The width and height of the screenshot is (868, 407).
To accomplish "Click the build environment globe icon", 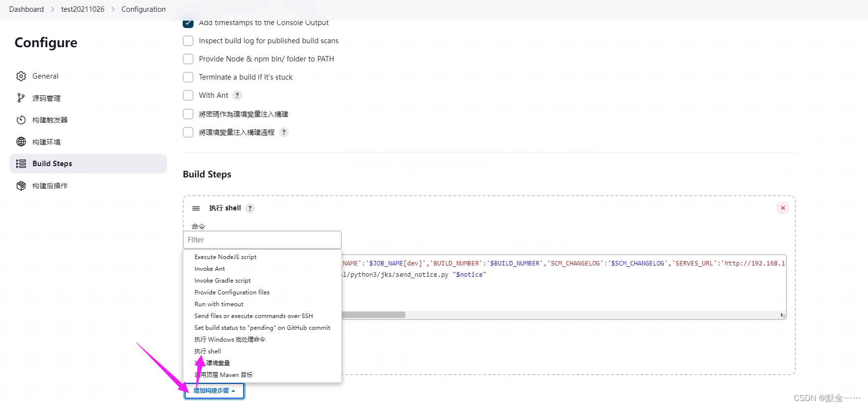I will click(x=21, y=142).
